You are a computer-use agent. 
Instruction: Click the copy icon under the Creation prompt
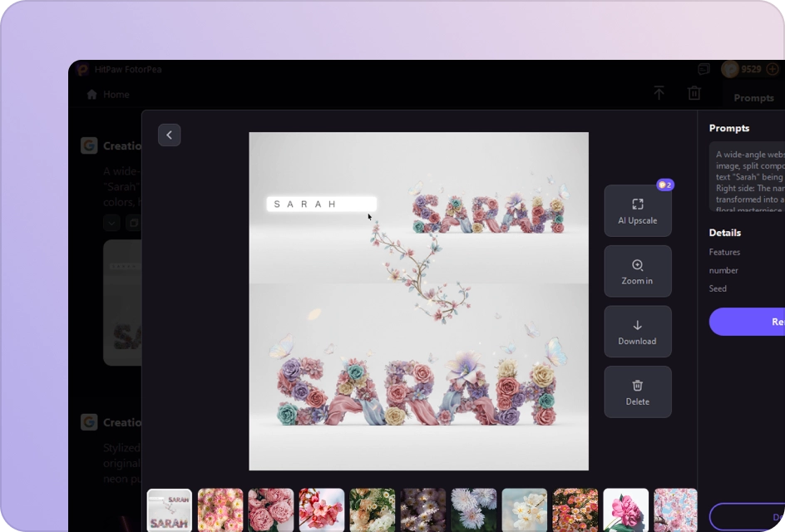pyautogui.click(x=133, y=222)
